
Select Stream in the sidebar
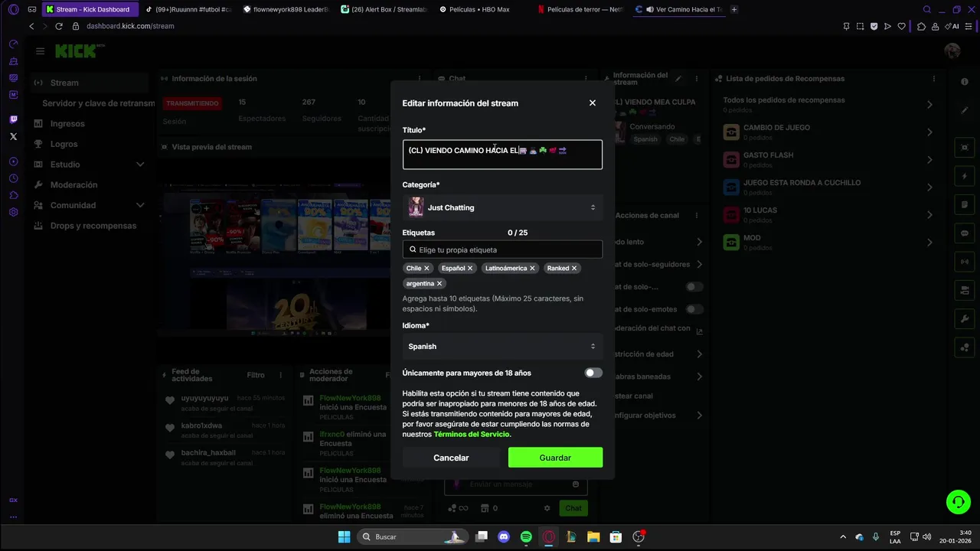(x=90, y=83)
